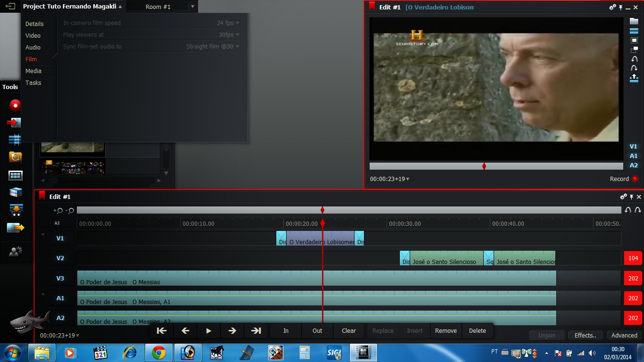644x362 pixels.
Task: Click the dotted-frame square icon in viewer sidebar
Action: tap(634, 41)
